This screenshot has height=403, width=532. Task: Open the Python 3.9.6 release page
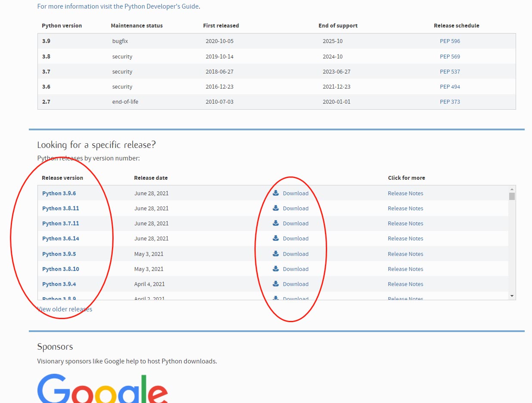point(59,194)
